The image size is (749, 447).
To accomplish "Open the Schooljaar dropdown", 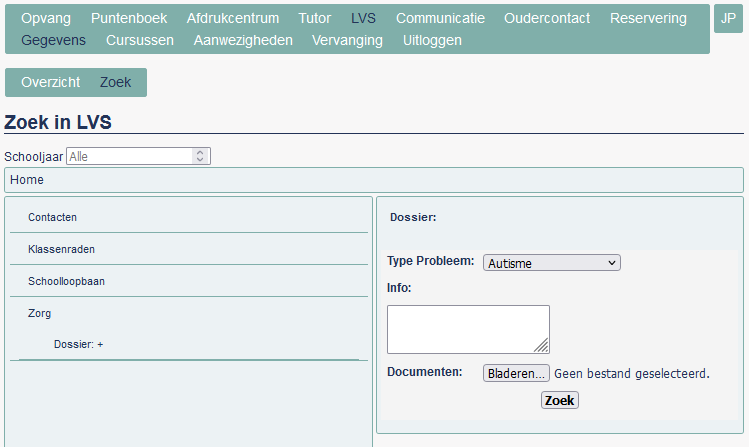I will (x=138, y=156).
